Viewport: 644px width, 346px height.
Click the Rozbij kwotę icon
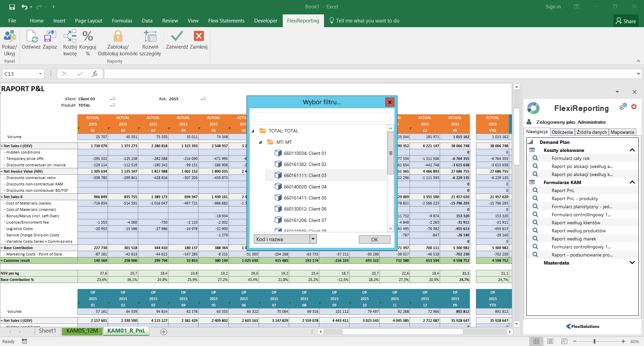[70, 37]
